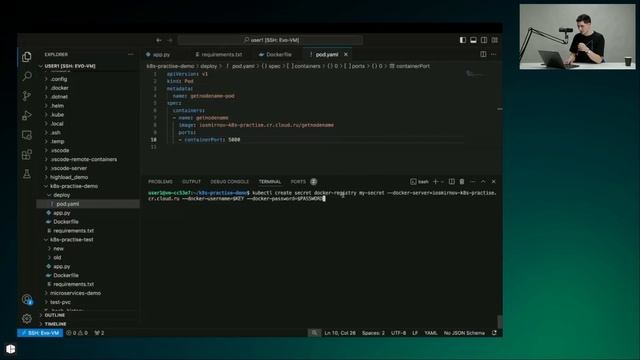Open the PROBLEMS panel tab

tap(160, 182)
